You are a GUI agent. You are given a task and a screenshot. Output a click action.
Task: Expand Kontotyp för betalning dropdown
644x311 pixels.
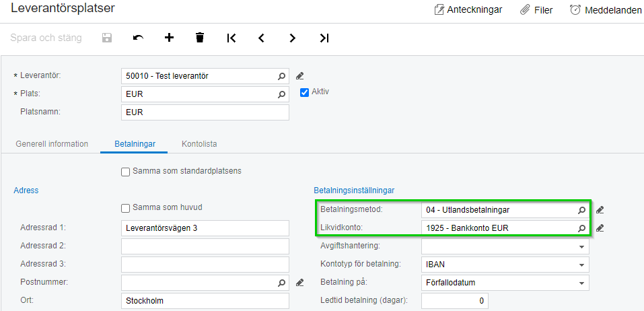pyautogui.click(x=581, y=265)
